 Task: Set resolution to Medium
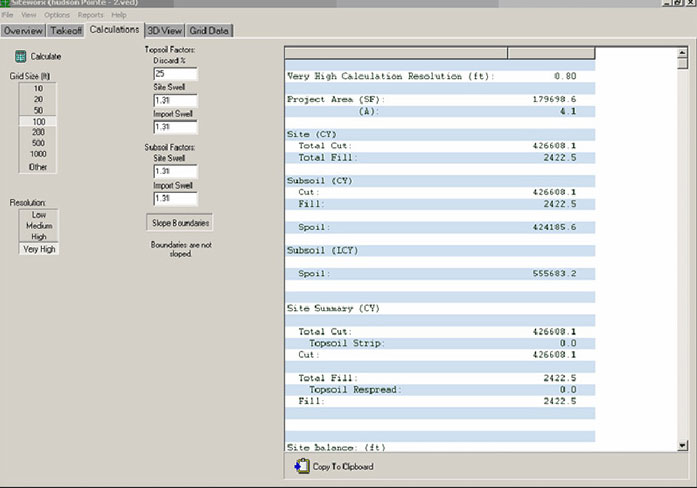click(x=38, y=226)
